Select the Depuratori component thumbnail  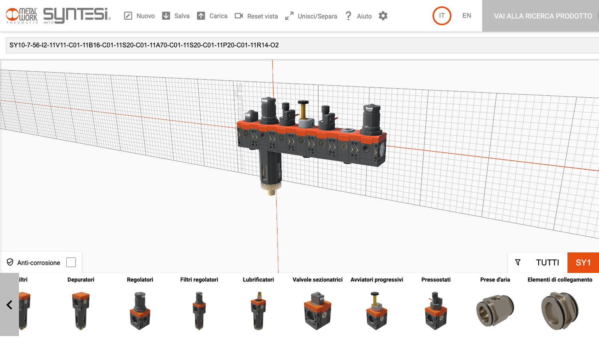pos(81,310)
